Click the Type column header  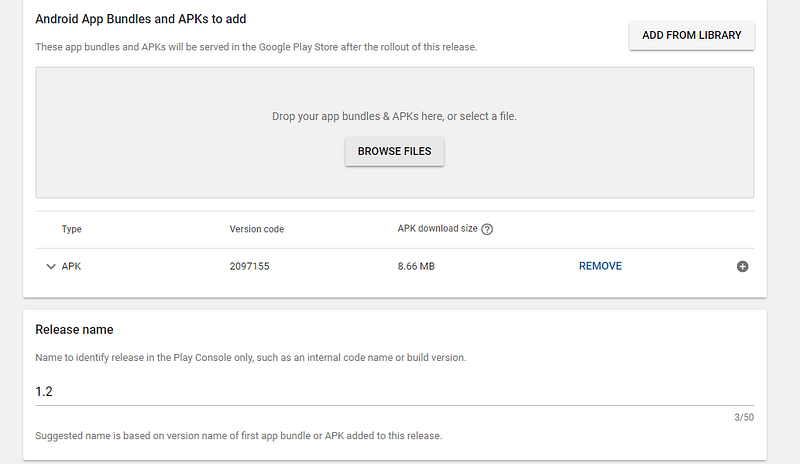[x=71, y=229]
